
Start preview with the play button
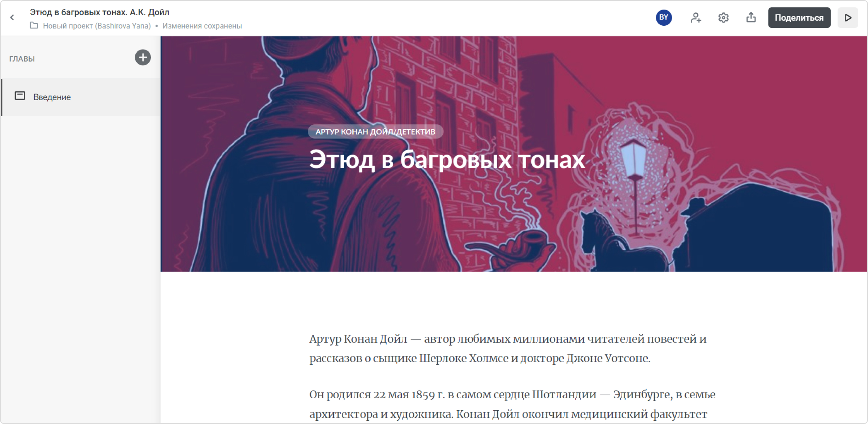coord(848,18)
